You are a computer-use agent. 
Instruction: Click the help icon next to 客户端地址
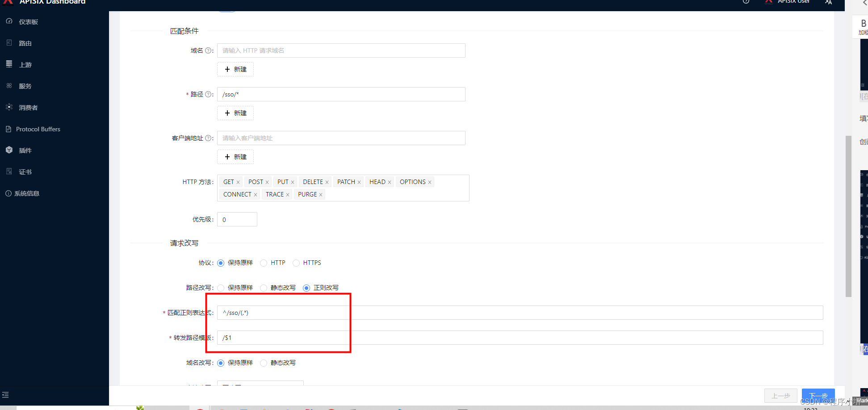point(208,138)
